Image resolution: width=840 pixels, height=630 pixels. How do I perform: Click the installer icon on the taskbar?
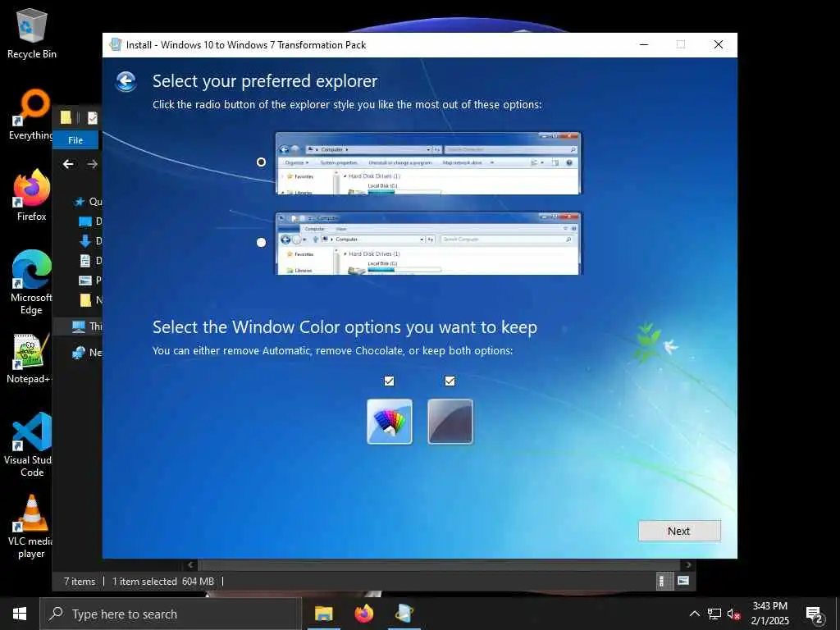pos(404,614)
